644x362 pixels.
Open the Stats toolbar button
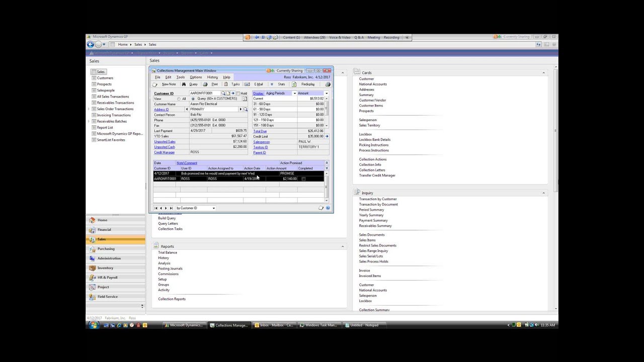click(x=278, y=84)
